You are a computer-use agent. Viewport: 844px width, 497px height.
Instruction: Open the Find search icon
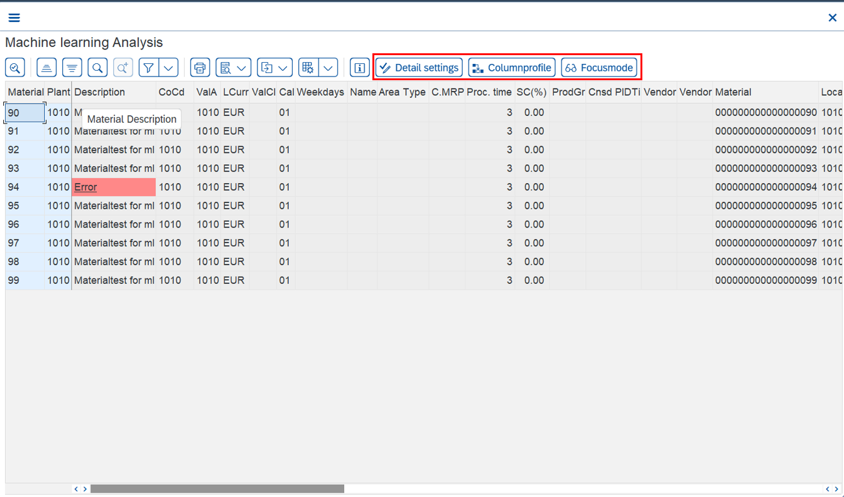[97, 68]
